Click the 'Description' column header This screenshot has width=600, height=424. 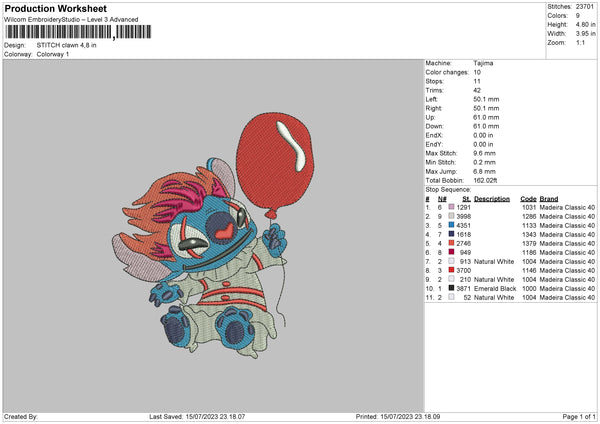[492, 199]
